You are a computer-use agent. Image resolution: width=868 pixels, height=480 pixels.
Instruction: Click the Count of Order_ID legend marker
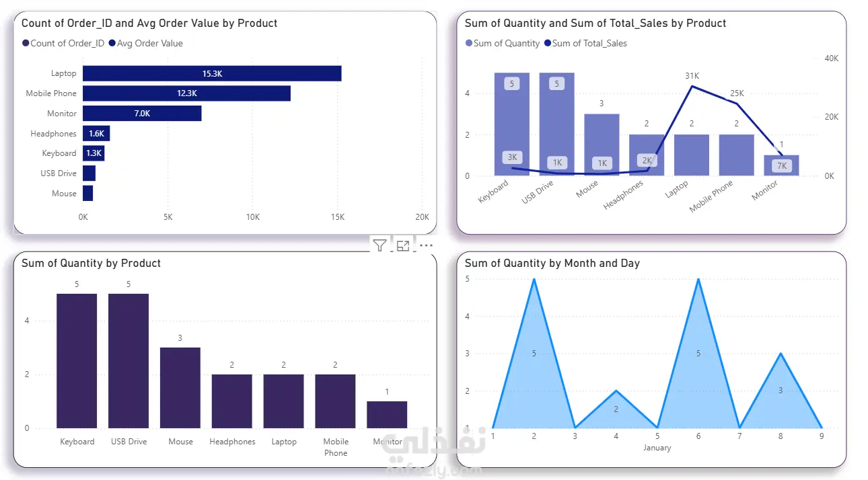coord(26,43)
